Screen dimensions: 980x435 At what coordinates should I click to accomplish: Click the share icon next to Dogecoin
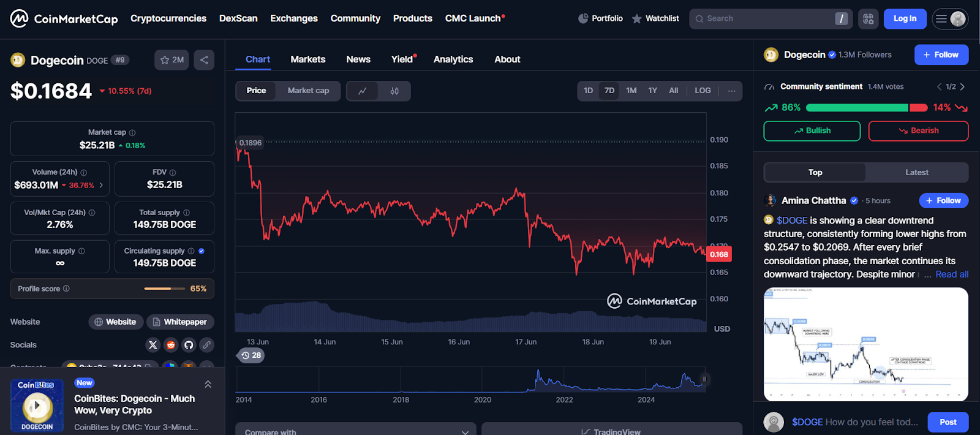tap(204, 60)
